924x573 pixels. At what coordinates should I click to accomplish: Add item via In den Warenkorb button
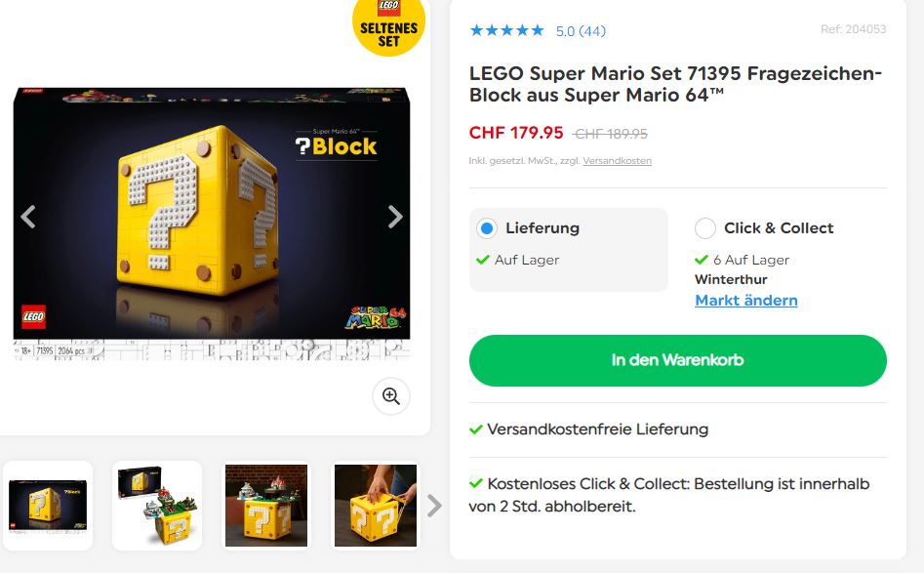[x=678, y=360]
